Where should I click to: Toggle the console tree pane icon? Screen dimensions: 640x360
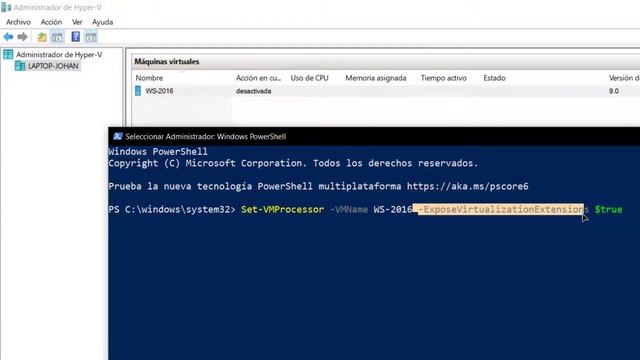58,37
